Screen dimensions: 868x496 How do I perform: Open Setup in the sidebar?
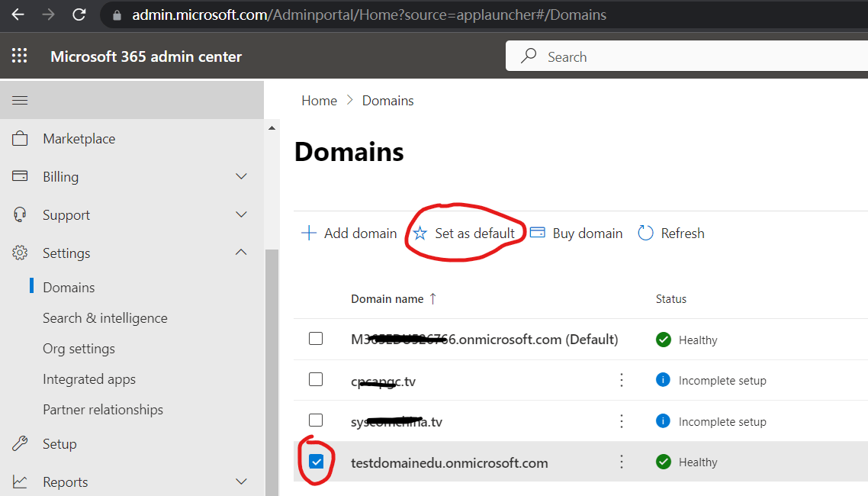59,444
